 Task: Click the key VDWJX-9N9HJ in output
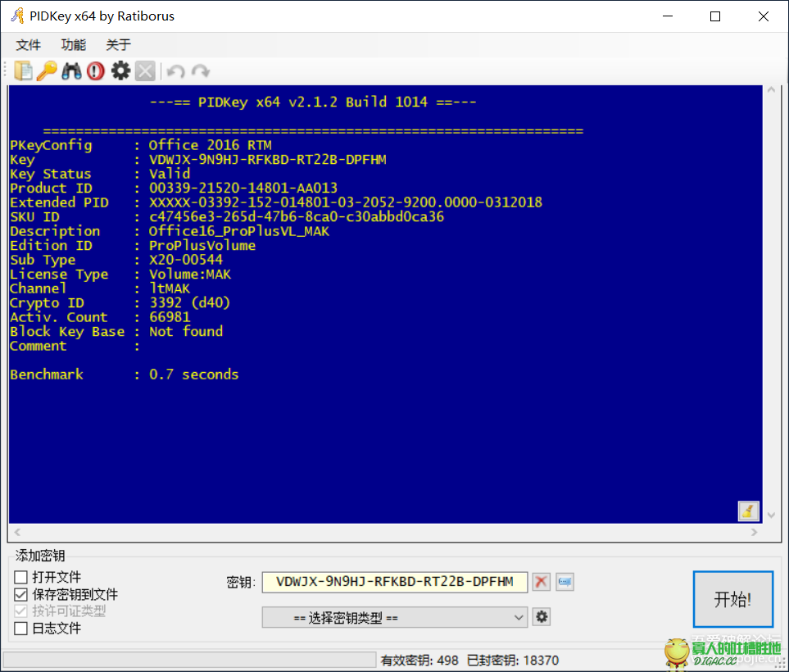(x=268, y=160)
